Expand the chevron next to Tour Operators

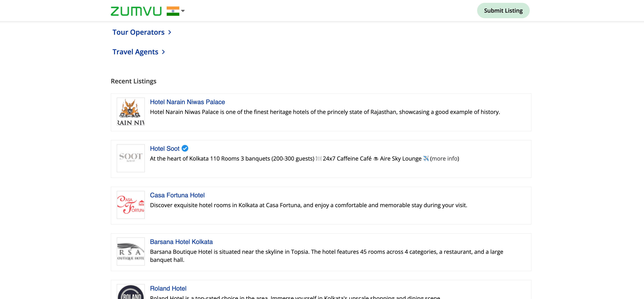pyautogui.click(x=170, y=32)
